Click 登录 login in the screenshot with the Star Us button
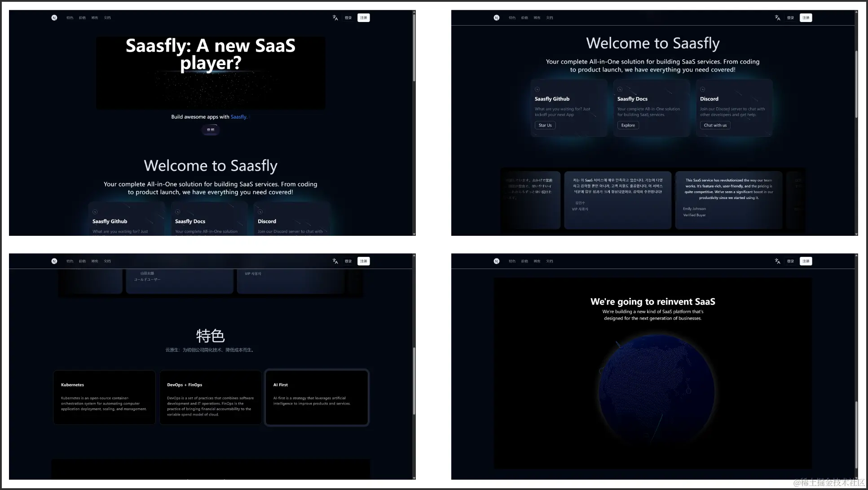 point(790,18)
